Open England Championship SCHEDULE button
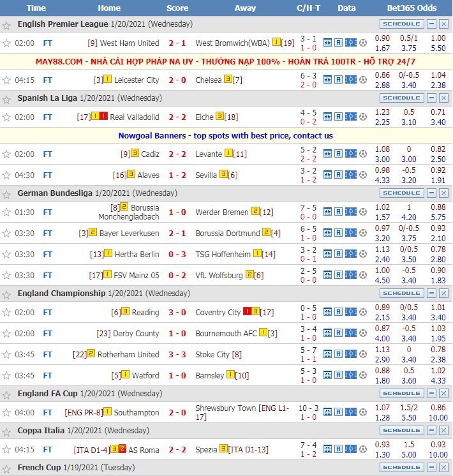Image resolution: width=453 pixels, height=476 pixels. coord(402,294)
